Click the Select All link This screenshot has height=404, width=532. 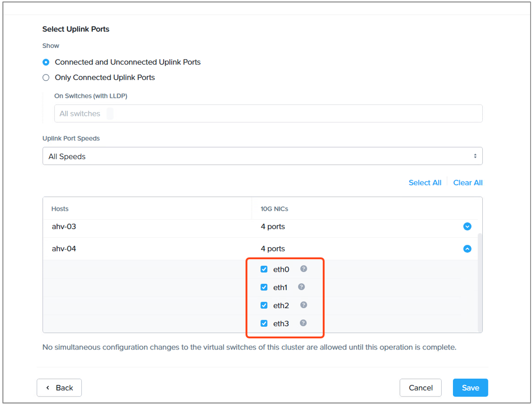point(425,182)
